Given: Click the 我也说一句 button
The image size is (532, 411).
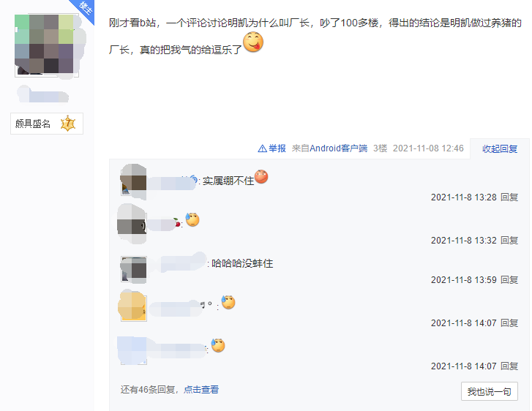Looking at the screenshot, I should (490, 391).
